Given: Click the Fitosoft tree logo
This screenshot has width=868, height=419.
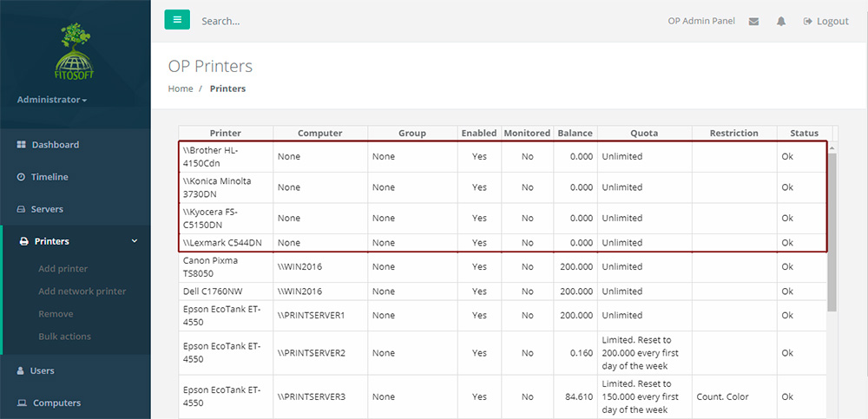Looking at the screenshot, I should coord(75,50).
